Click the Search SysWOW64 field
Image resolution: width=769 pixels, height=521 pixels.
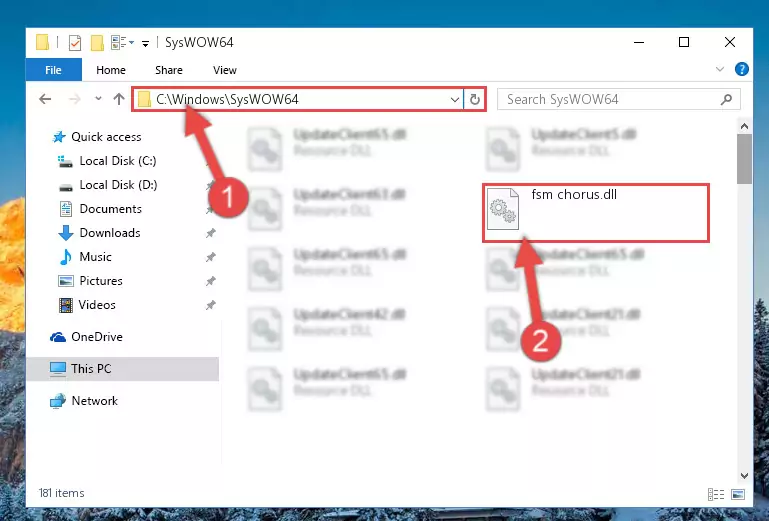[x=618, y=100]
